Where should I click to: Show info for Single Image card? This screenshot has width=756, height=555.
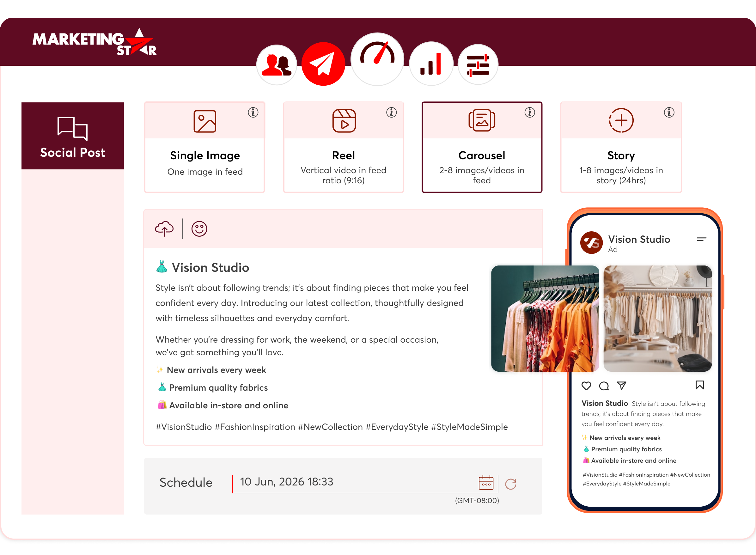[x=253, y=112]
